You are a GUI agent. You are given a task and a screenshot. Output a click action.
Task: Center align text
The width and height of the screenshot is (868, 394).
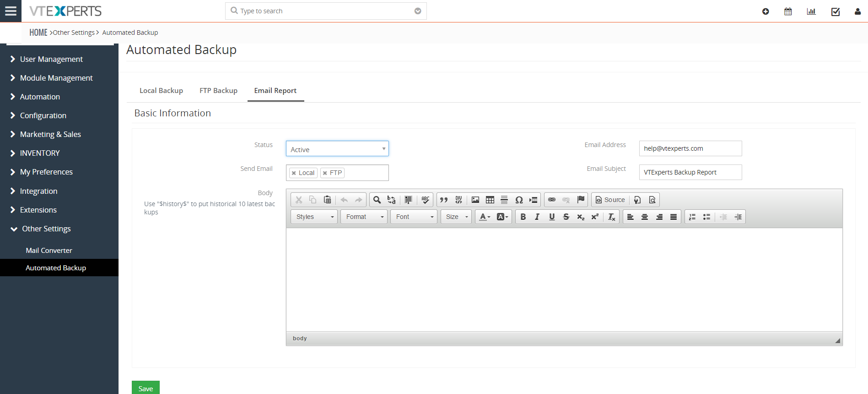click(x=645, y=217)
